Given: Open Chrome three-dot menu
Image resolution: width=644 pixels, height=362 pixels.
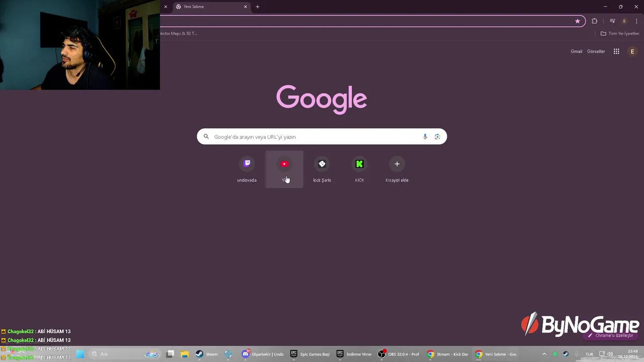Looking at the screenshot, I should (636, 21).
